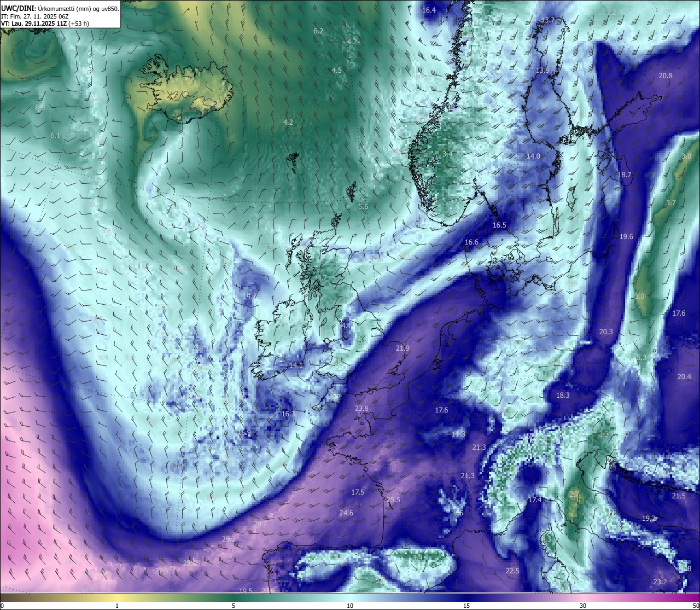Viewport: 700px width, 610px height.
Task: Click the 6.1 value west of Iceland
Action: (x=55, y=136)
